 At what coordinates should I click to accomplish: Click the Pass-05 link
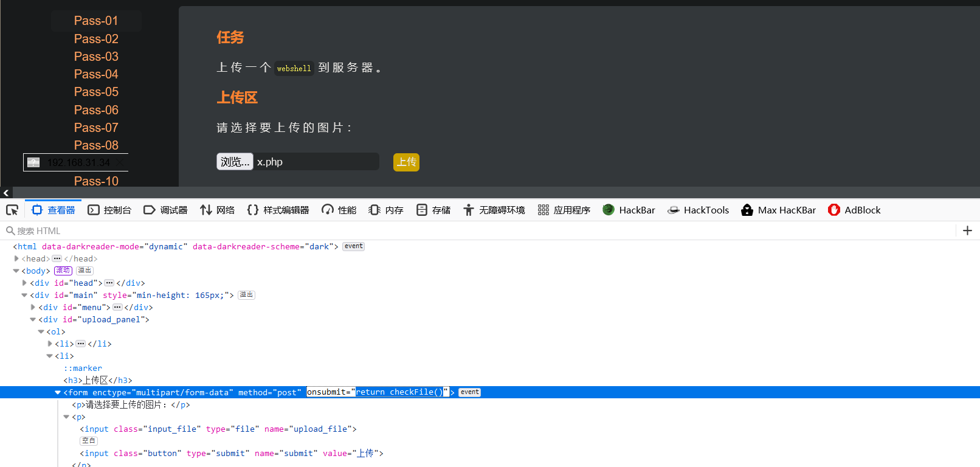tap(96, 92)
